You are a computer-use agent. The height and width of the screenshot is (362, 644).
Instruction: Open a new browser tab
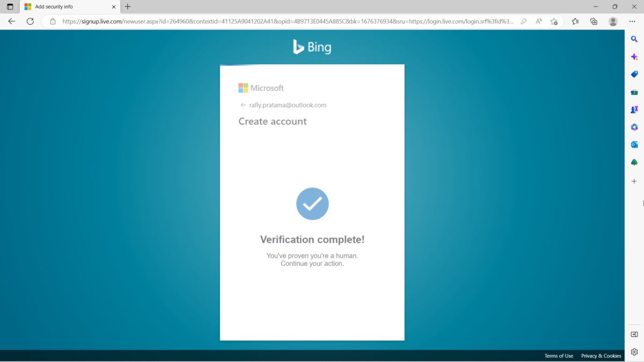[128, 7]
